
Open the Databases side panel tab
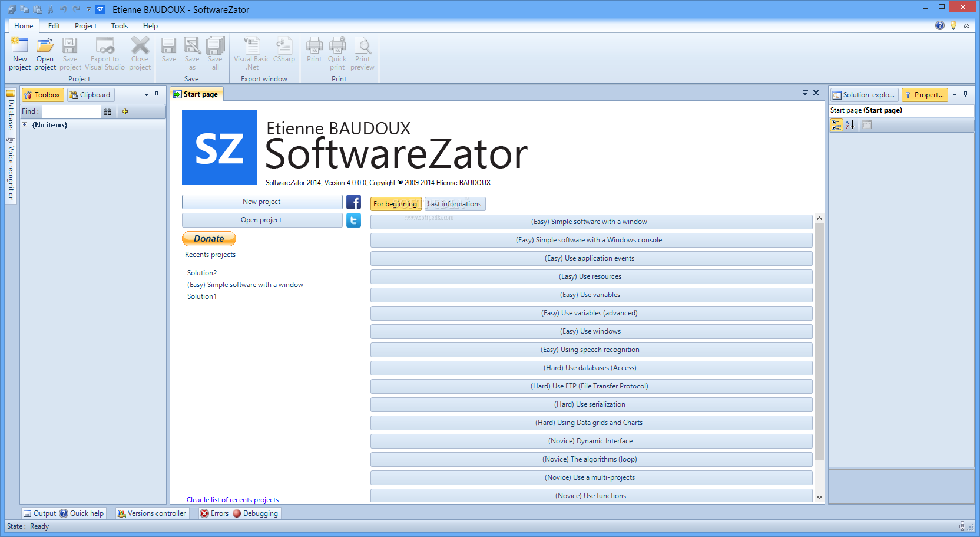click(x=11, y=110)
